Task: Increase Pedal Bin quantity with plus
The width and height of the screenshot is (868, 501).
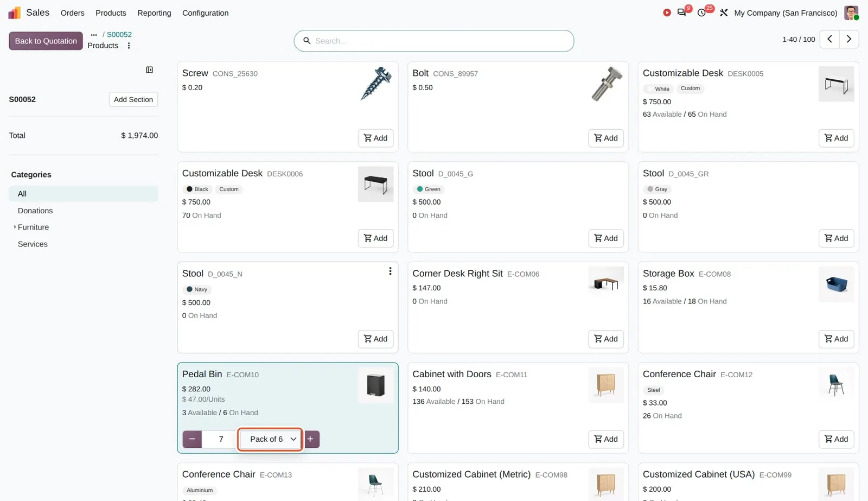Action: point(310,439)
